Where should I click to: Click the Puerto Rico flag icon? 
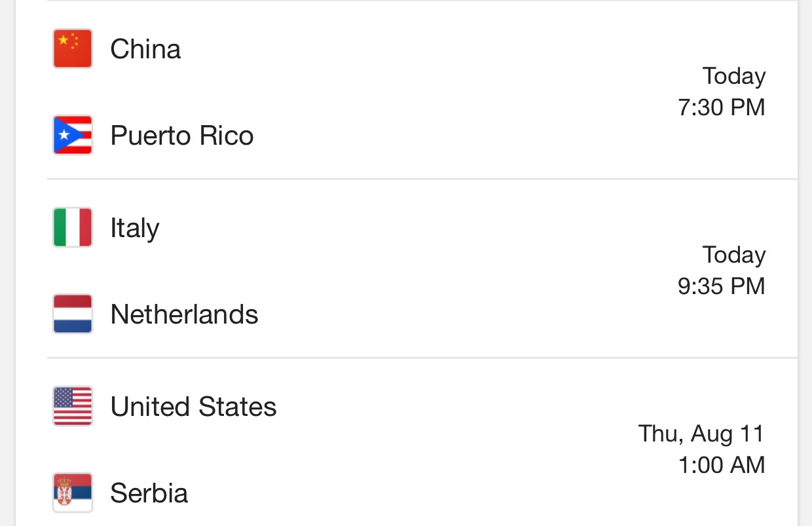click(73, 136)
